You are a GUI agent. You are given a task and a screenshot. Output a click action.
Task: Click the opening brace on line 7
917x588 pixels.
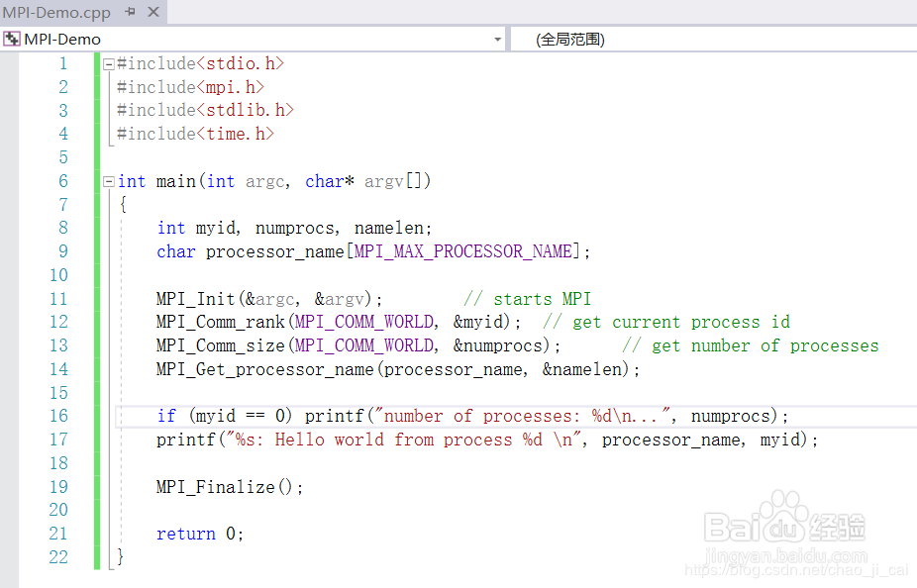tap(123, 205)
